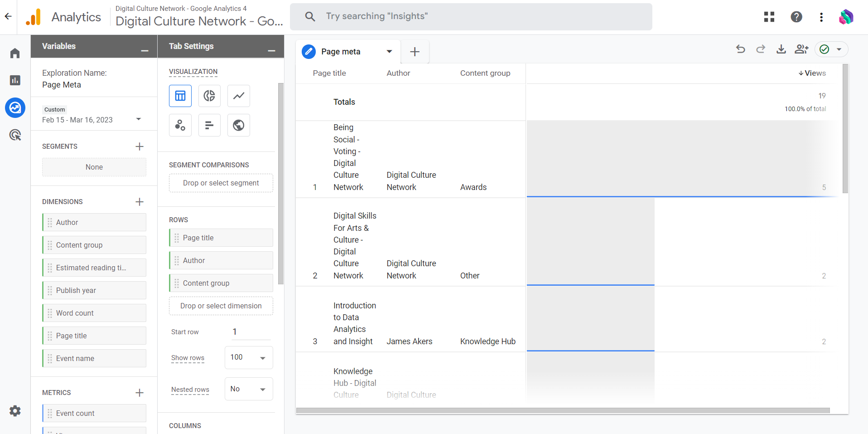Image resolution: width=868 pixels, height=434 pixels.
Task: Click the James Akers author cell
Action: coord(410,341)
